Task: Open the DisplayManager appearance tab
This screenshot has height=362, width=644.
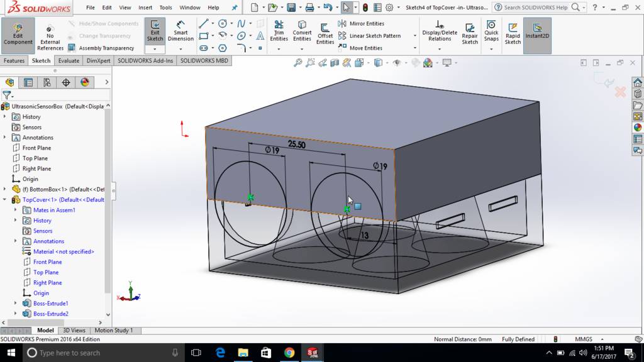Action: click(85, 82)
